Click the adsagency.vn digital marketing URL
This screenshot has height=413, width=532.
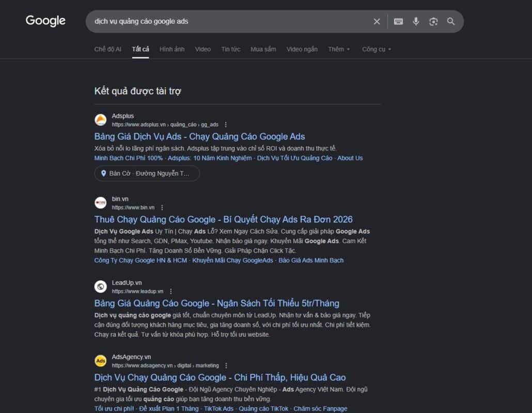165,366
